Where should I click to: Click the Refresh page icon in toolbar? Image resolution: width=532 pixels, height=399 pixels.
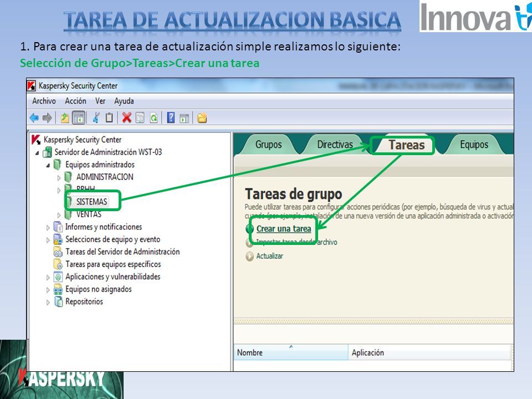point(154,118)
